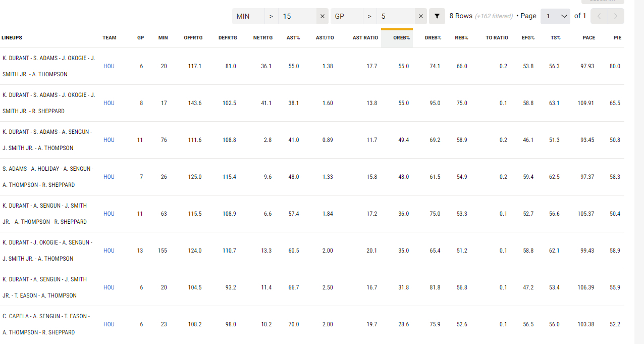Image resolution: width=644 pixels, height=344 pixels.
Task: Sort by the highlighted OREB% header
Action: (401, 38)
